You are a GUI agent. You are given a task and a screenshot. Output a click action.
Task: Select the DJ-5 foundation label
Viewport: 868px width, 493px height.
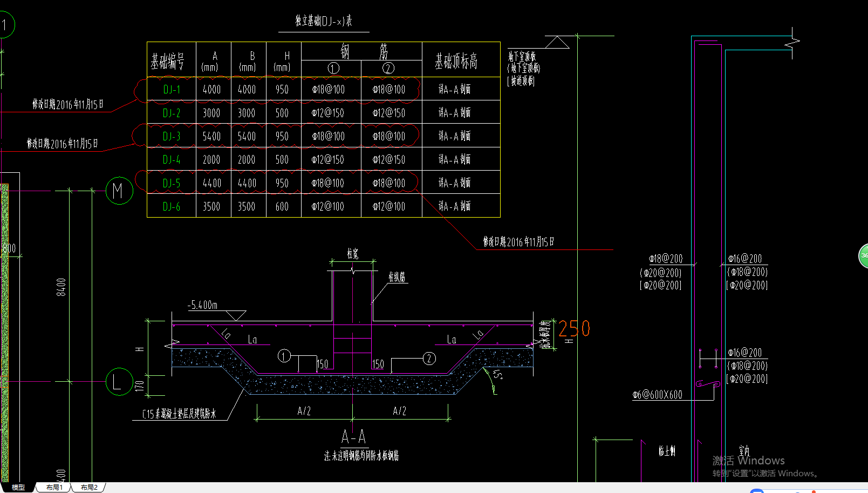pyautogui.click(x=172, y=183)
